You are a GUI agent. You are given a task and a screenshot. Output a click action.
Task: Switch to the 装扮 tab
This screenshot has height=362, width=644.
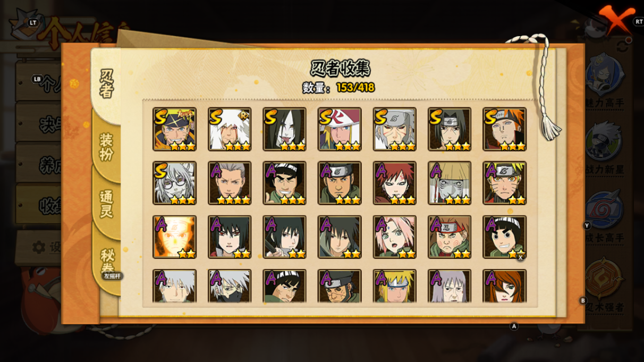click(x=106, y=147)
